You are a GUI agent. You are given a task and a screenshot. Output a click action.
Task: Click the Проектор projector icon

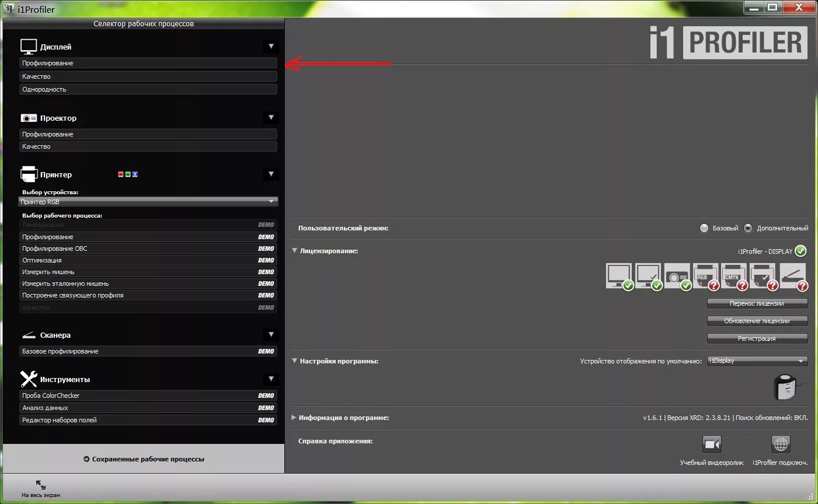(x=29, y=118)
